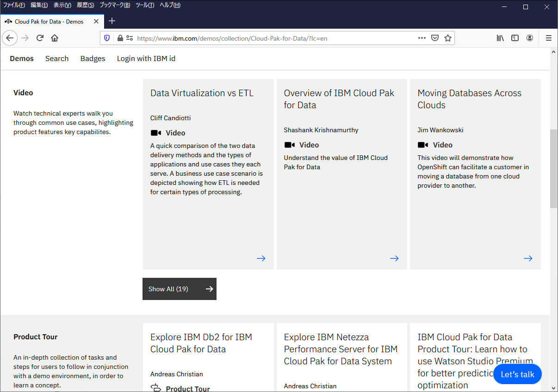Image resolution: width=558 pixels, height=392 pixels.
Task: Toggle the sidebar view icon
Action: [515, 38]
